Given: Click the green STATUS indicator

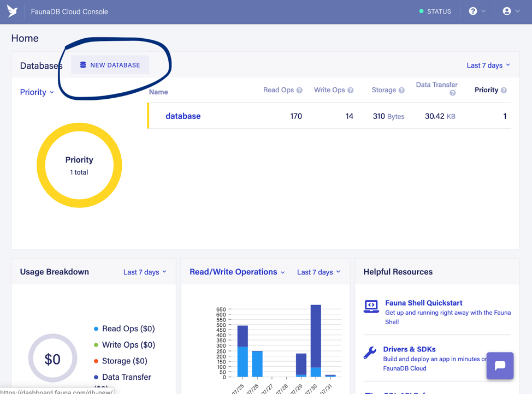Looking at the screenshot, I should pos(435,11).
